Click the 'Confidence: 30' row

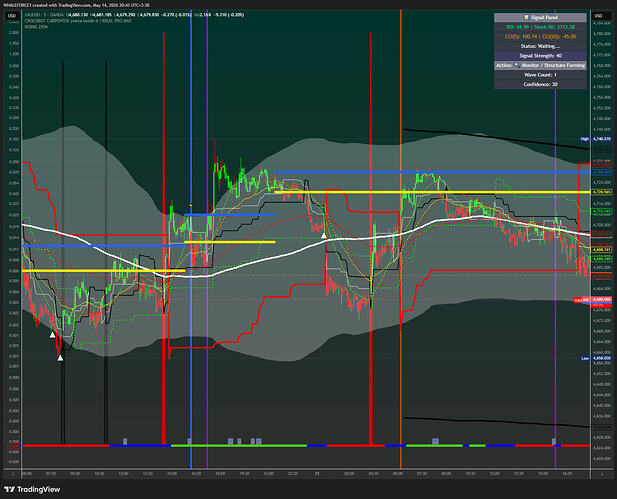540,84
